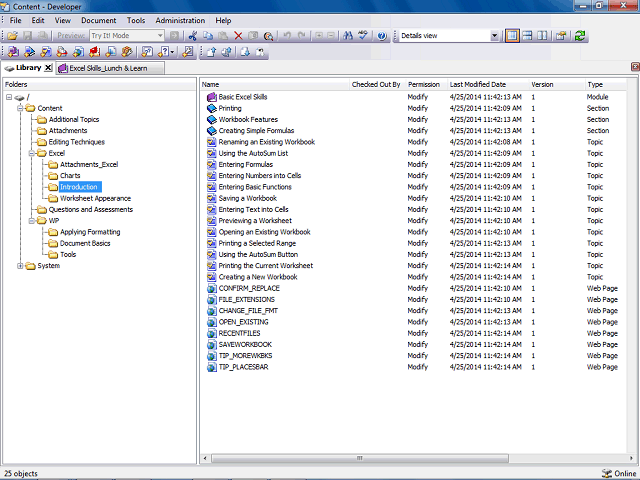Click the Copy toolbar icon
Screen dimensions: 640x480
tap(208, 36)
